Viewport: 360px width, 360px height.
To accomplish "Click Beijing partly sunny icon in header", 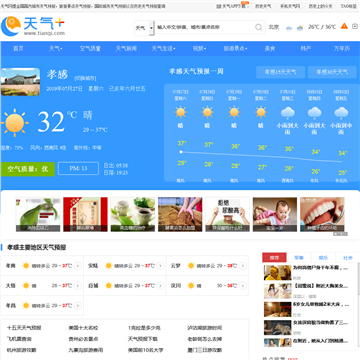I will pyautogui.click(x=300, y=28).
